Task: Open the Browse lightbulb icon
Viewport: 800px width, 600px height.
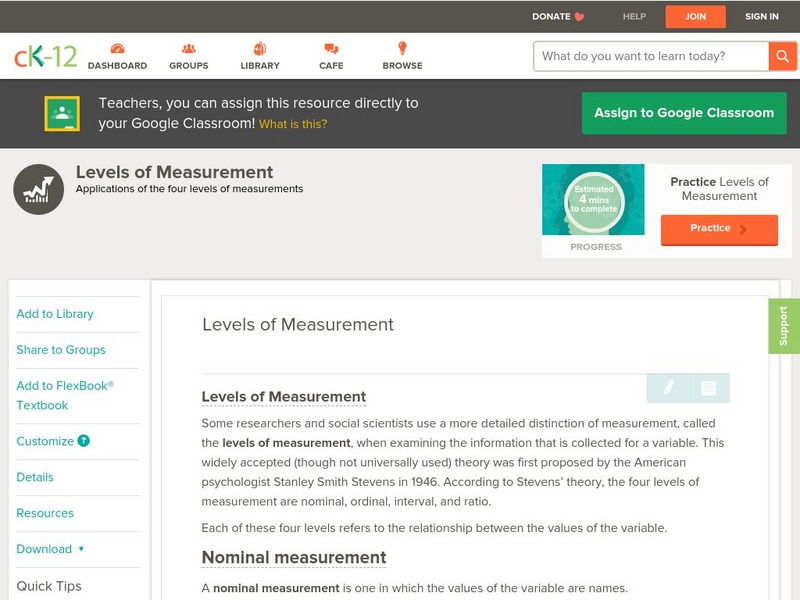Action: (x=403, y=48)
